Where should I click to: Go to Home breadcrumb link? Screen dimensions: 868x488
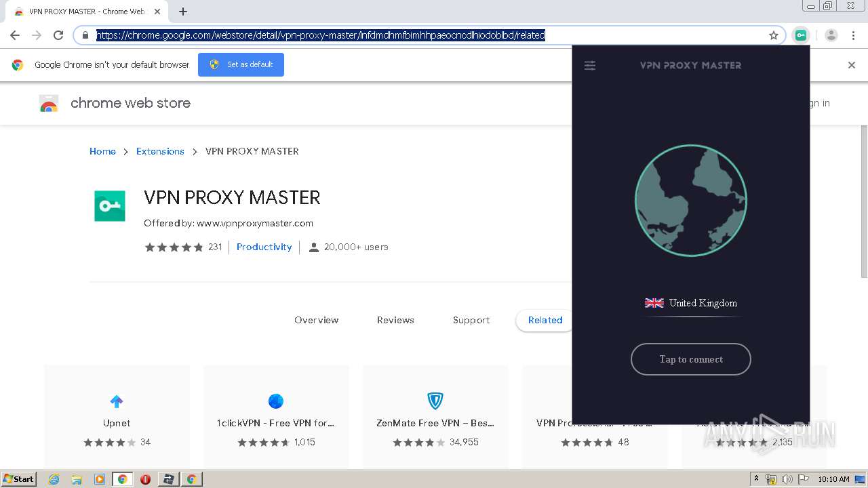tap(102, 151)
